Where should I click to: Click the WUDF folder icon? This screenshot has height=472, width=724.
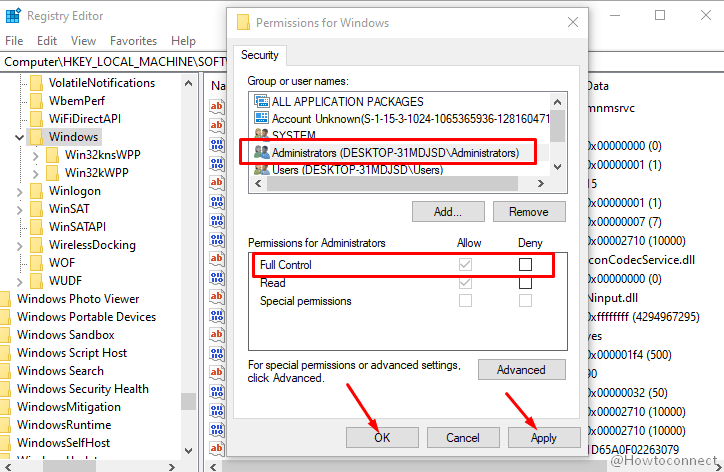click(36, 281)
